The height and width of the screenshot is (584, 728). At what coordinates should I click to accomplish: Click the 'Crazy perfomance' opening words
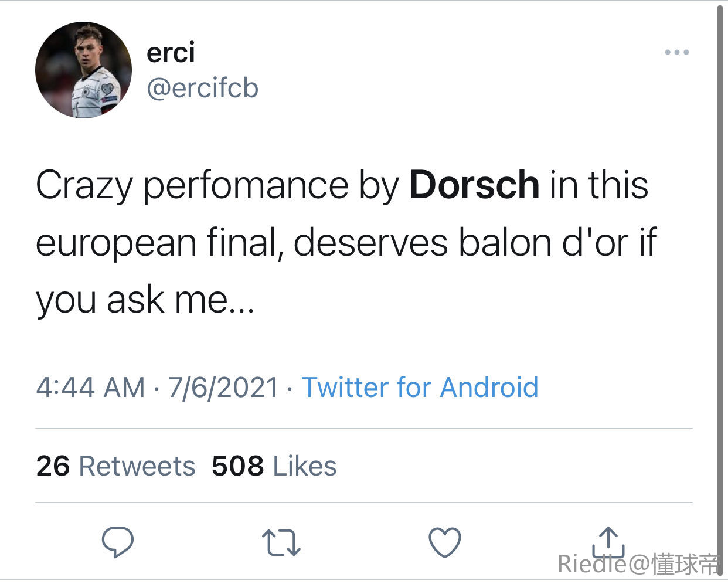coord(192,185)
